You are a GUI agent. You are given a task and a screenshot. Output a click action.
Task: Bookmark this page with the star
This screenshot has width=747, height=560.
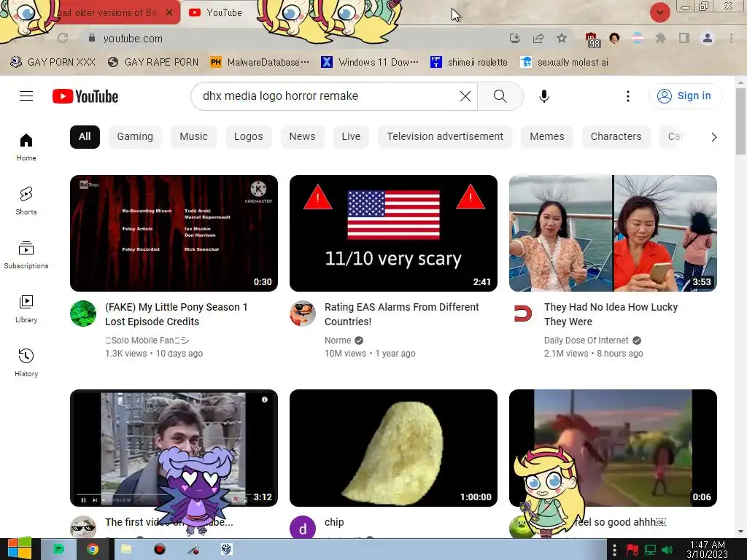coord(562,38)
